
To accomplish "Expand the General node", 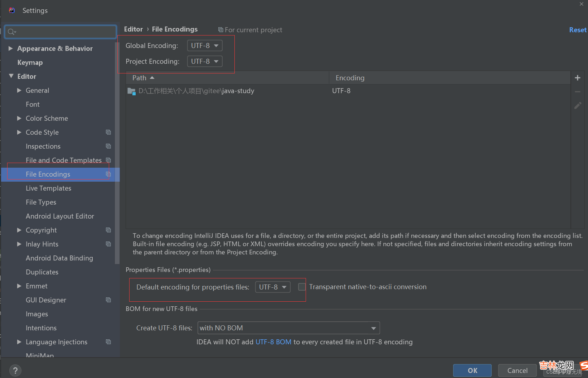I will click(19, 90).
